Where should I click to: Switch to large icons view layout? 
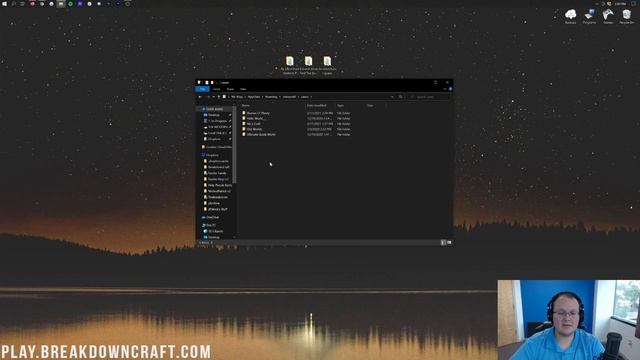point(449,242)
